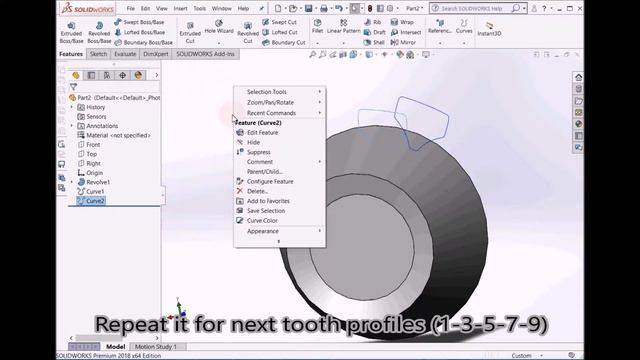Open the ConfigurationManager tab icon
This screenshot has height=360, width=640.
click(107, 76)
